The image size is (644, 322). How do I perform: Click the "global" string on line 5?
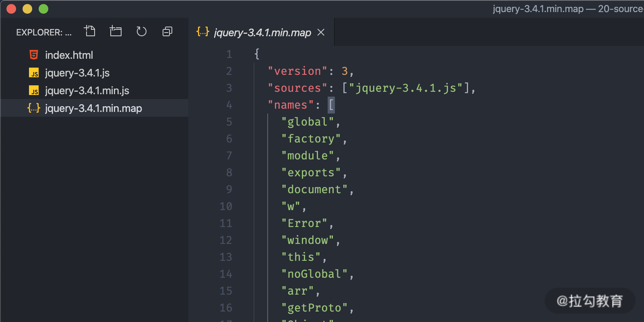[x=308, y=122]
